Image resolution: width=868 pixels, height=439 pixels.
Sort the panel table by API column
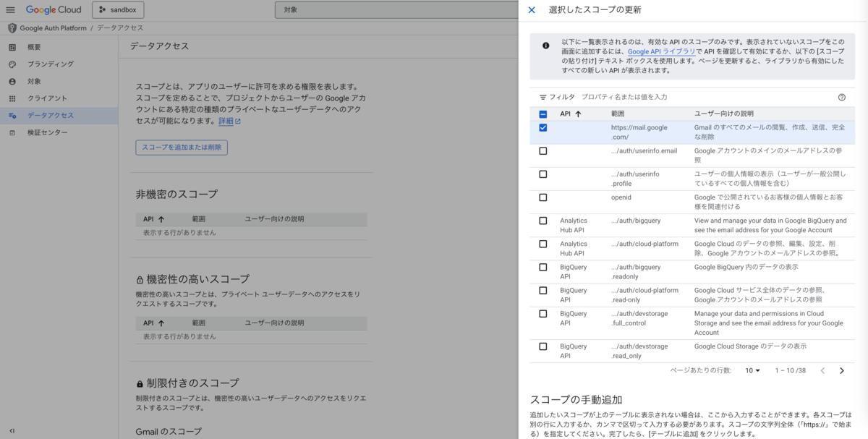point(571,114)
